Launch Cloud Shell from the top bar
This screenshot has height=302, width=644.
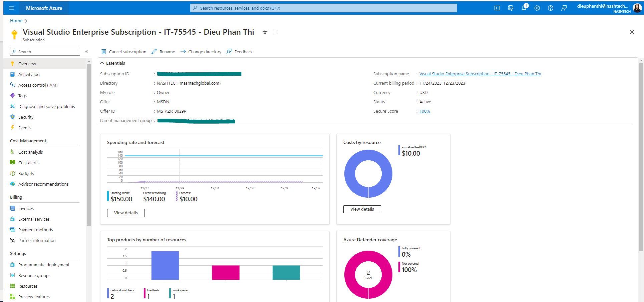click(497, 8)
